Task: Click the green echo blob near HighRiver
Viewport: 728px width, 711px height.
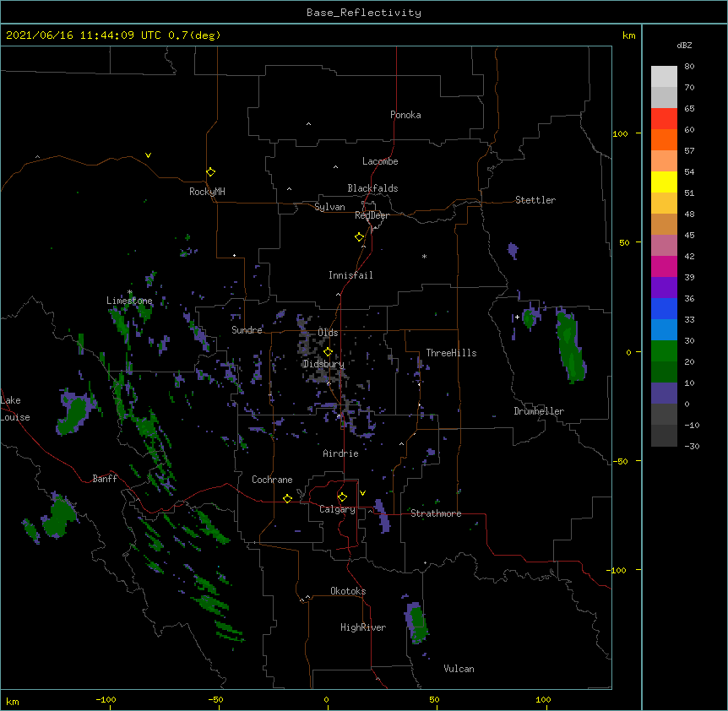Action: pos(416,623)
